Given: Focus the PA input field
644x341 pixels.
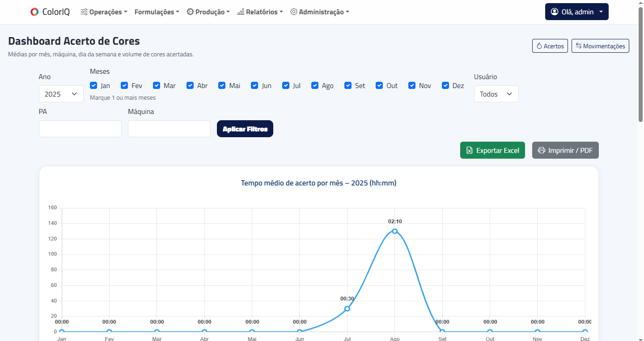Looking at the screenshot, I should click(80, 129).
